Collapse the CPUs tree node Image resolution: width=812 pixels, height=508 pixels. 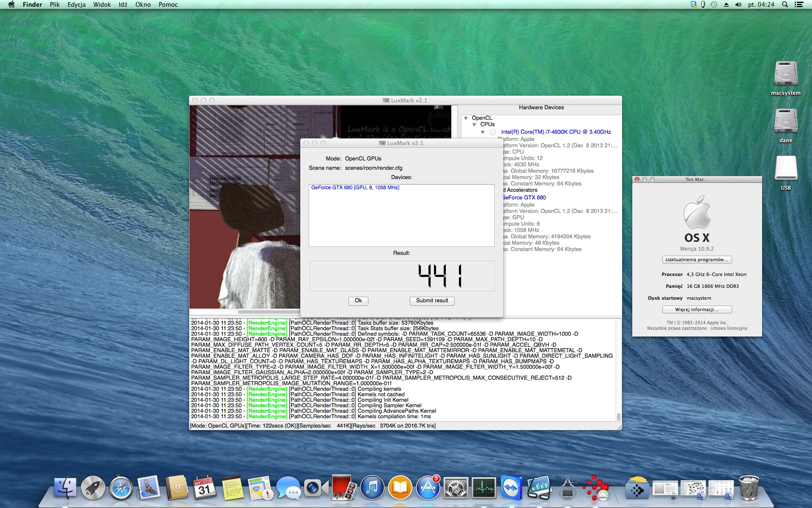(x=474, y=124)
